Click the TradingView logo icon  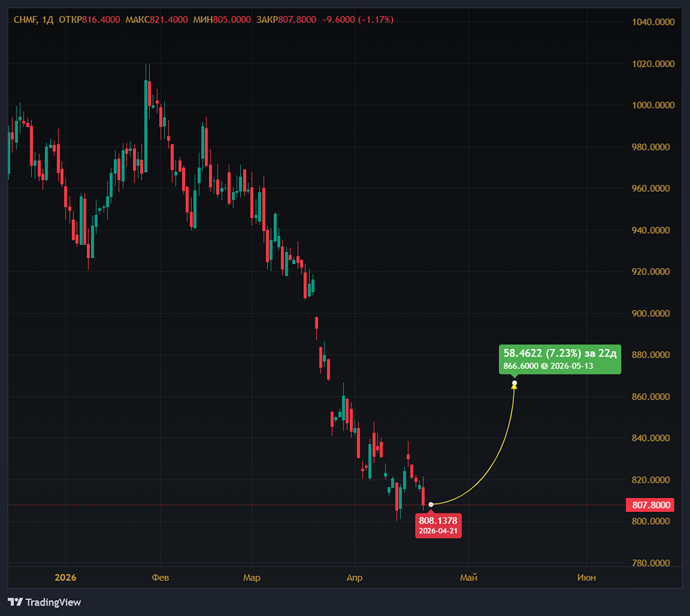15,602
